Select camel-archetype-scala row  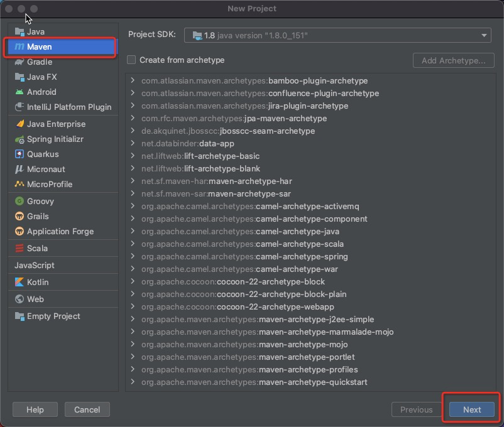tap(310, 244)
